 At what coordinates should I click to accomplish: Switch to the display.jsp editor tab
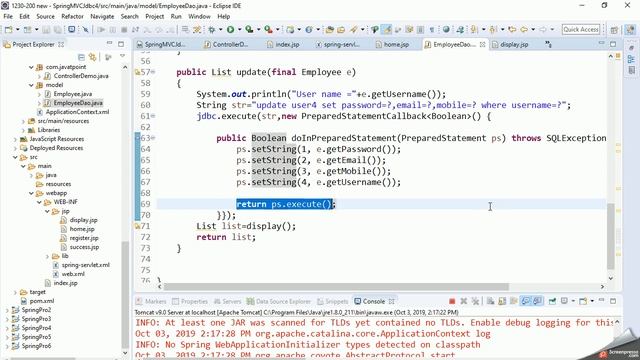[510, 44]
